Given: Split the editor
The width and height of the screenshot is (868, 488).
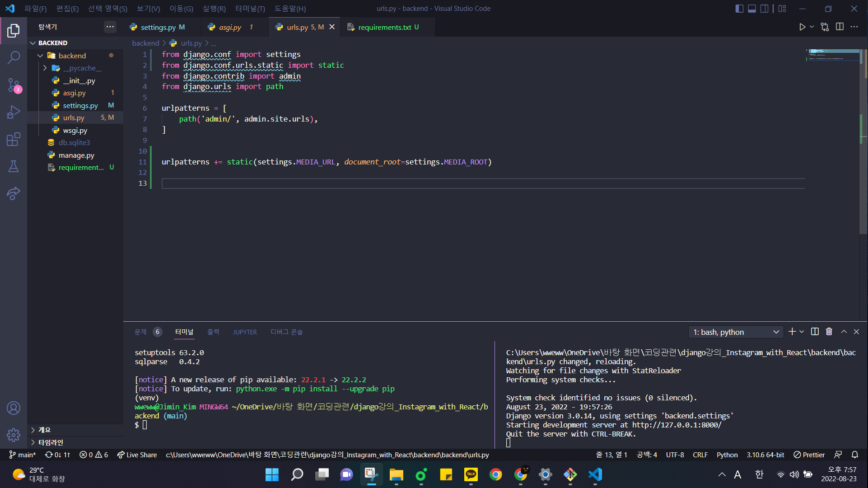Looking at the screenshot, I should [x=840, y=27].
